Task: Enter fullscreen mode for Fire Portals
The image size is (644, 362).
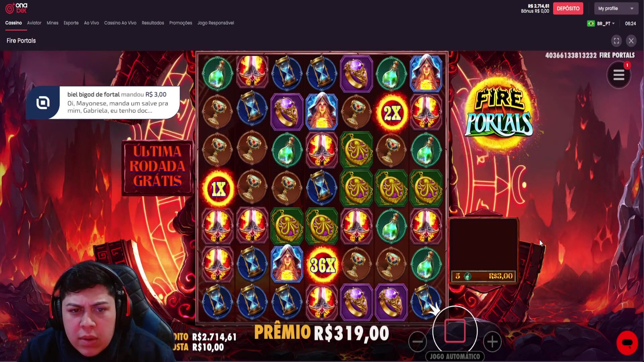Action: point(616,41)
